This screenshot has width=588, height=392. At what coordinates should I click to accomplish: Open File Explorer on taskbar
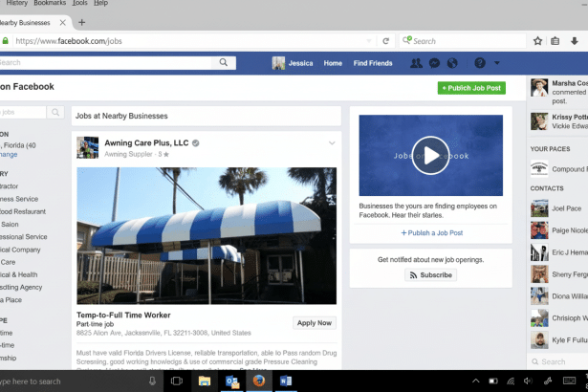point(205,381)
